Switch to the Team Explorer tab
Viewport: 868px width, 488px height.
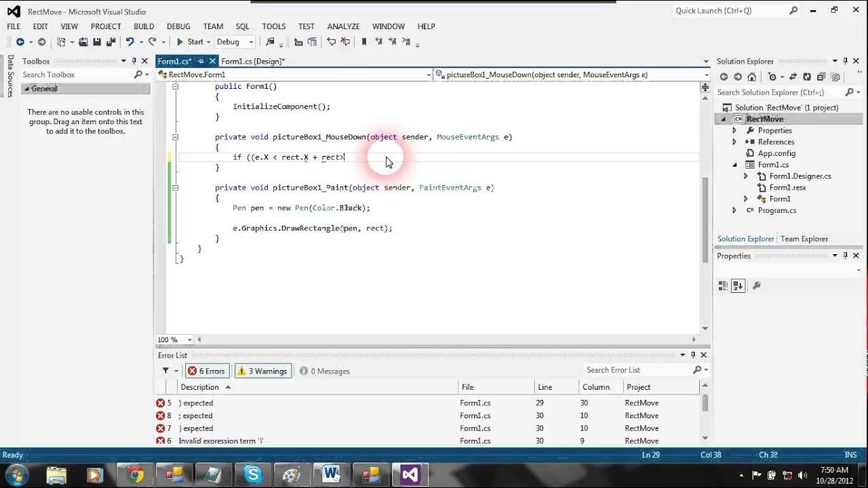(x=804, y=239)
